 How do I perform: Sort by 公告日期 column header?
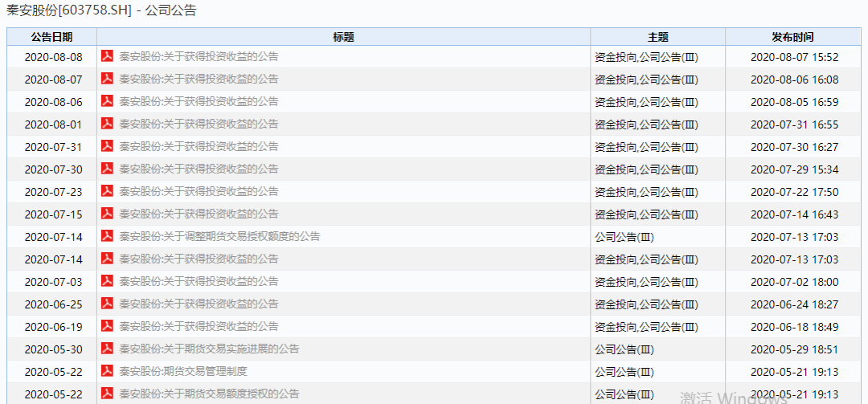pyautogui.click(x=51, y=37)
